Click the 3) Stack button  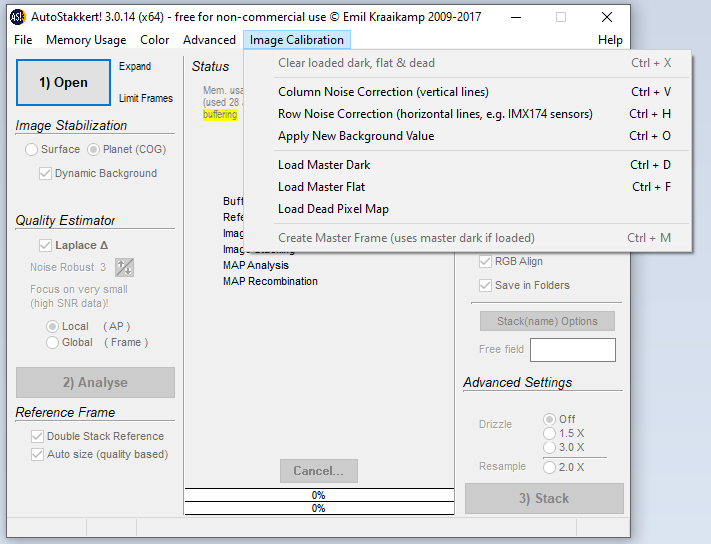pos(544,499)
